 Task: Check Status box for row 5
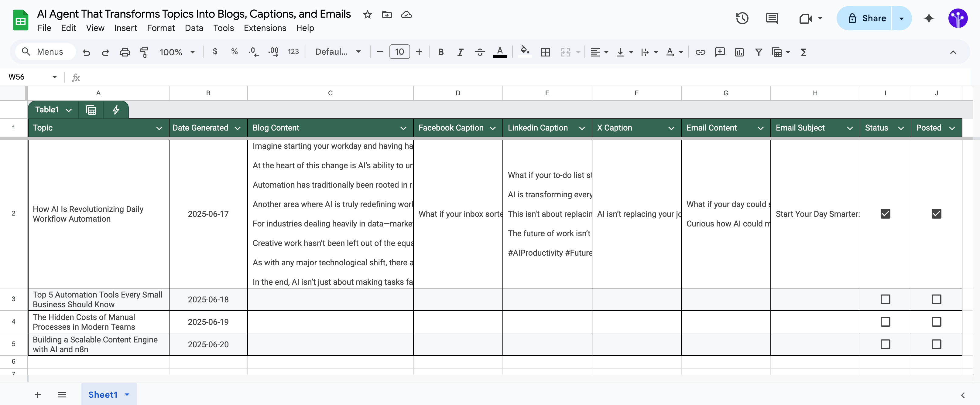point(885,344)
